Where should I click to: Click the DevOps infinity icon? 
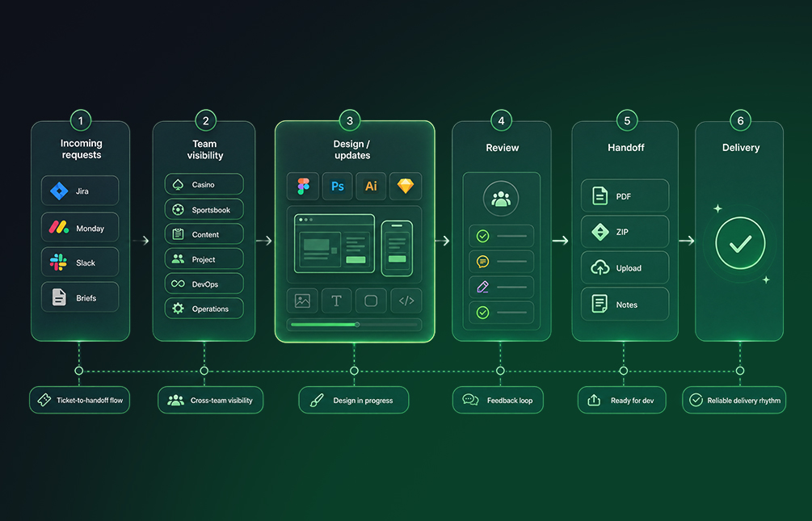178,284
